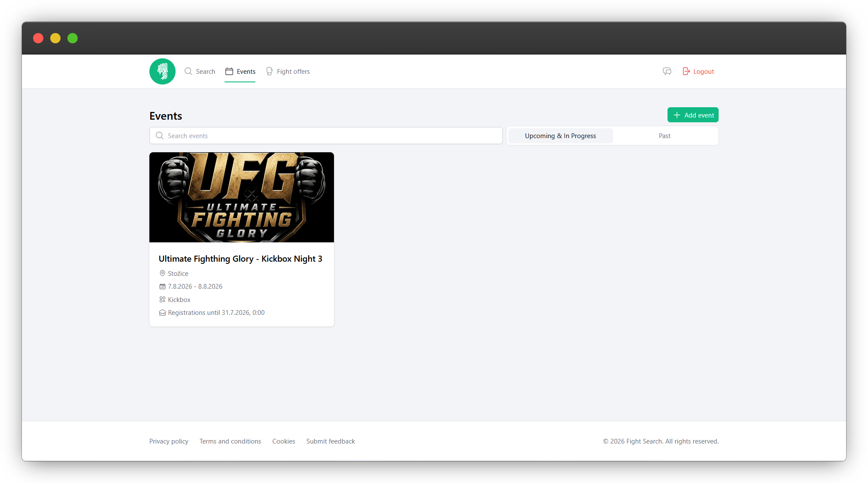
Task: Switch to the Past events tab
Action: tap(665, 136)
